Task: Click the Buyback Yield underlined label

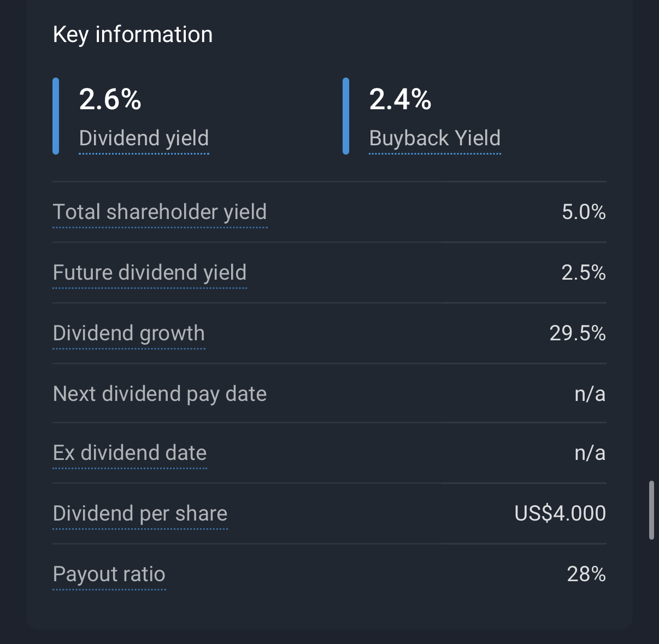Action: 434,138
